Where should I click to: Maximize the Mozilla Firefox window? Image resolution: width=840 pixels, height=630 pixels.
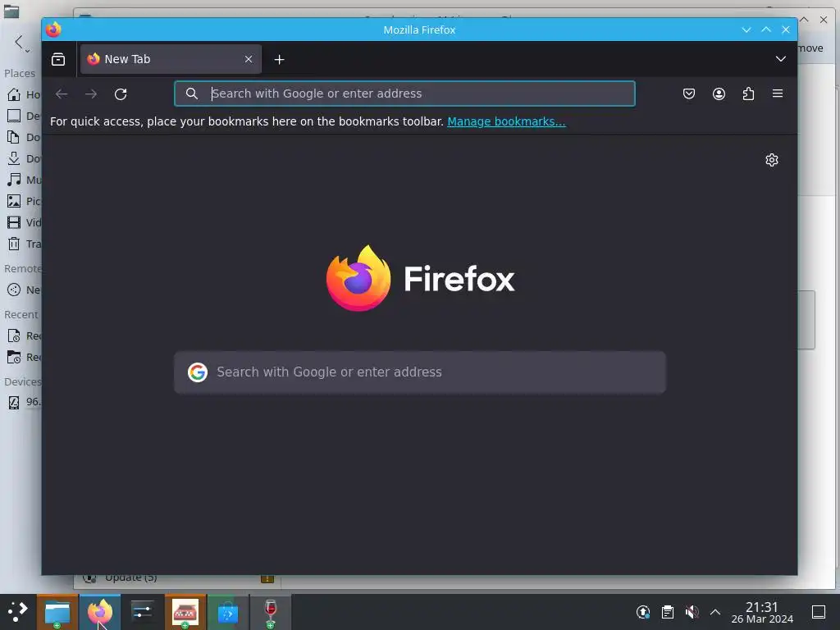click(766, 30)
